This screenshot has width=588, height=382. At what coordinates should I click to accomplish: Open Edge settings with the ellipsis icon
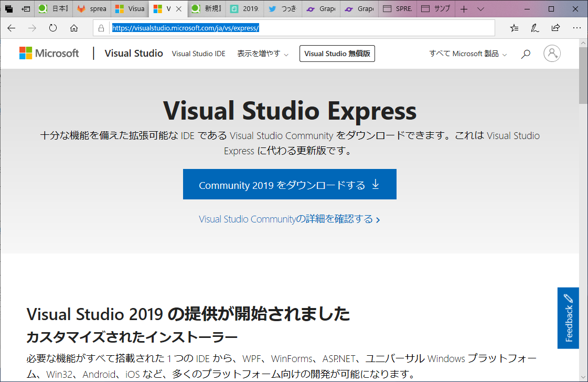pos(577,28)
